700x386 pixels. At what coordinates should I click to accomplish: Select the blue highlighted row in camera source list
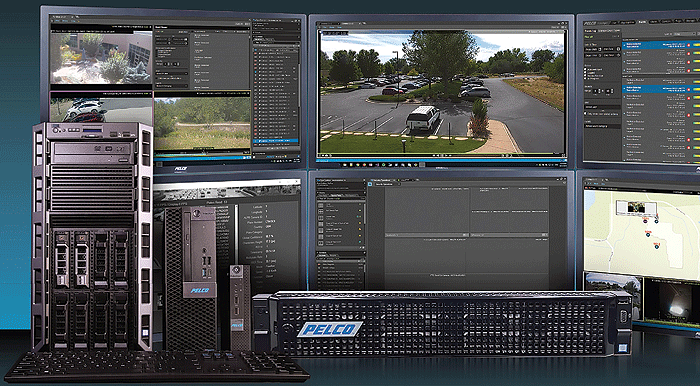(275, 141)
